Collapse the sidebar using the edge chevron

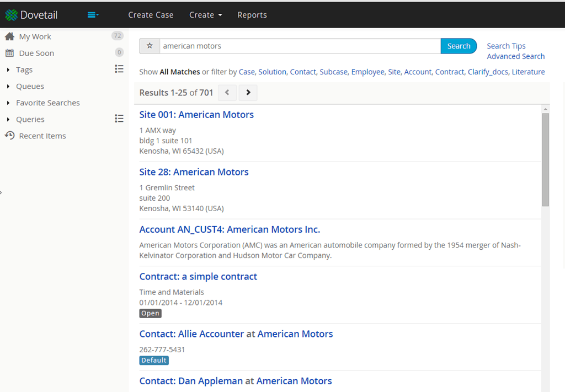point(2,192)
